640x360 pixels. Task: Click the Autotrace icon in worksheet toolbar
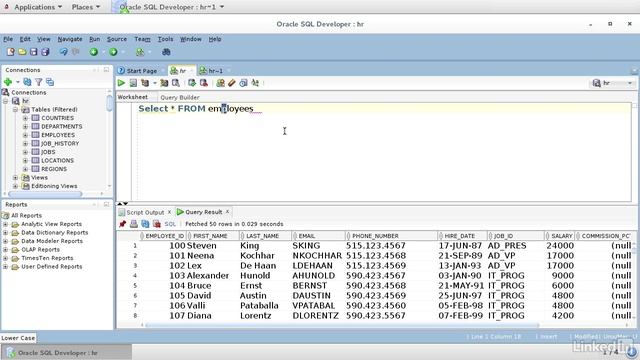[164, 83]
